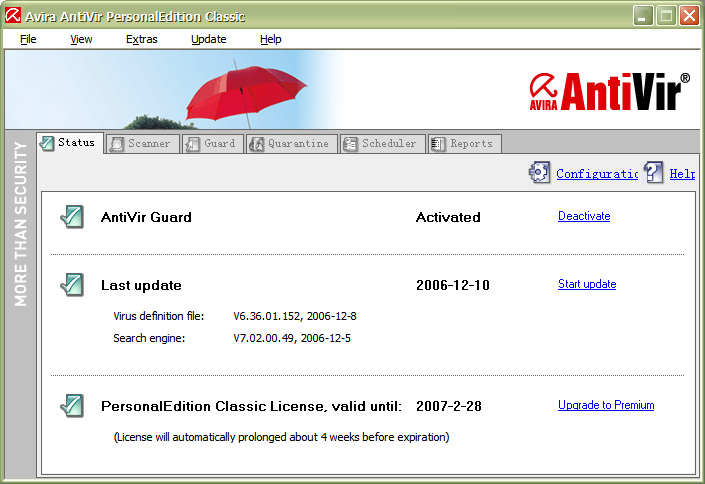
Task: Click the Status tab checkmark icon
Action: coord(47,143)
